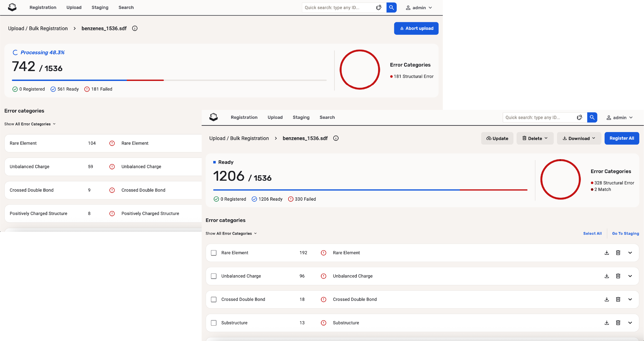Click red failed segment of 1206 progress bar
Screen dimensions: 644x341
tap(493, 190)
